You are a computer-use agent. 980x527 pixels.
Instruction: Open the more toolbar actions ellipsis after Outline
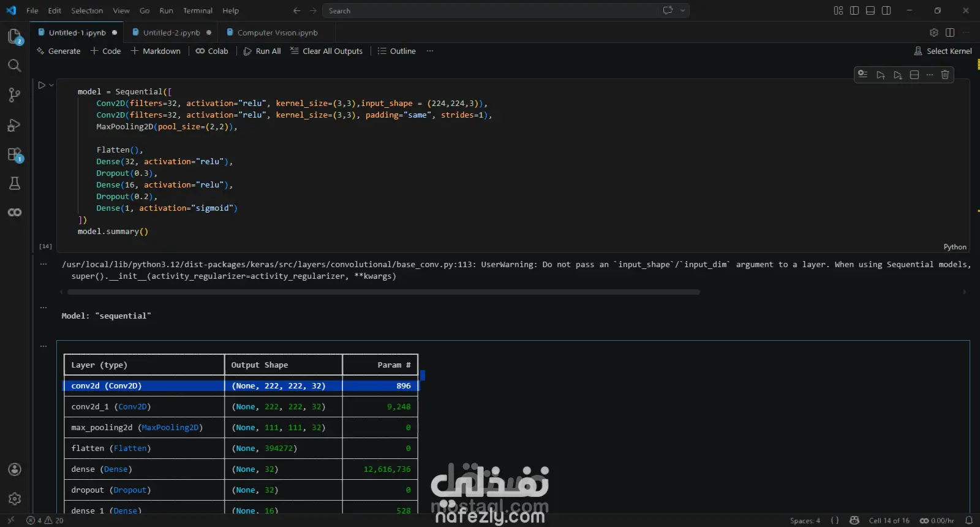(x=430, y=51)
